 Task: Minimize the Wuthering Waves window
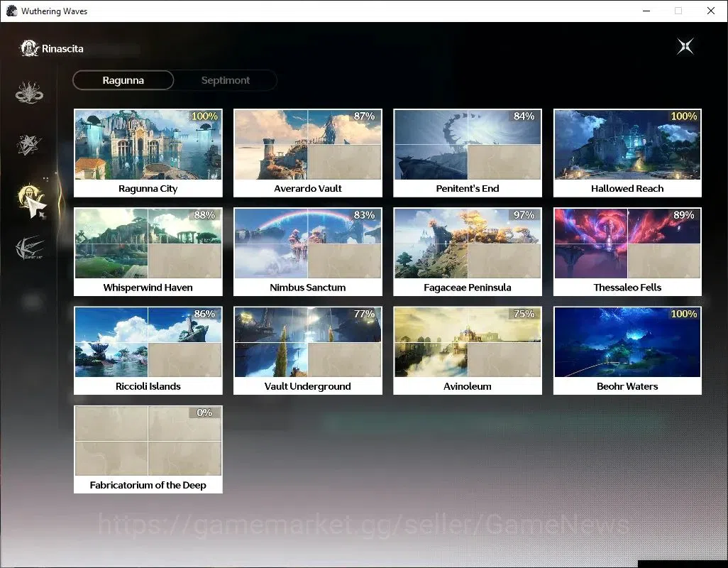click(x=646, y=11)
